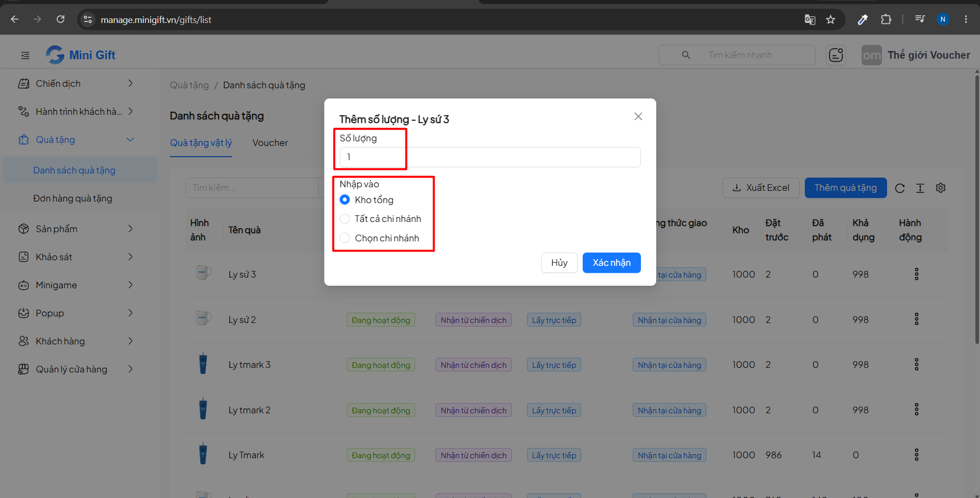The width and height of the screenshot is (980, 498).
Task: Collapse the Quà tặng sidebar menu
Action: pos(77,139)
